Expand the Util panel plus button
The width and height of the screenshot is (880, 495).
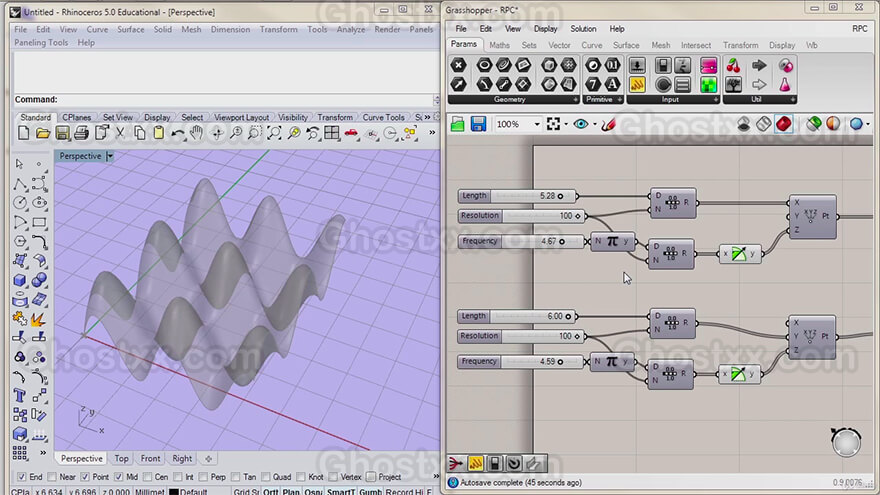(792, 99)
